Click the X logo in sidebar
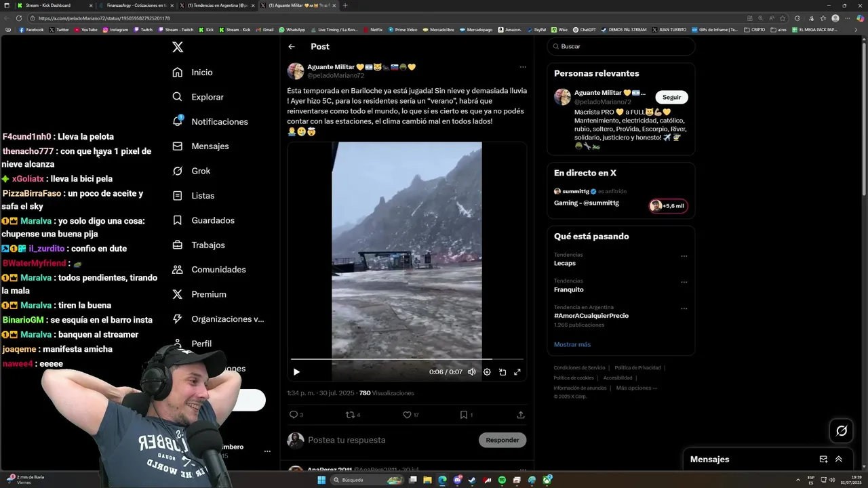The height and width of the screenshot is (488, 868). [178, 47]
